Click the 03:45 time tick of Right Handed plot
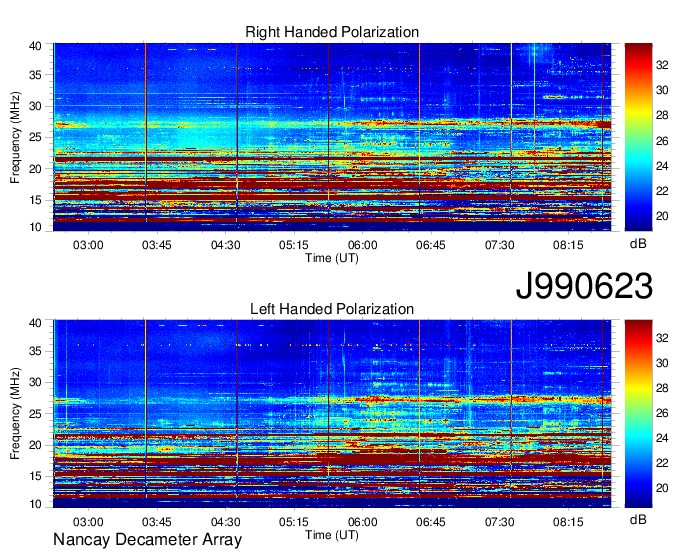Viewport: 680px width, 552px height. coord(157,245)
